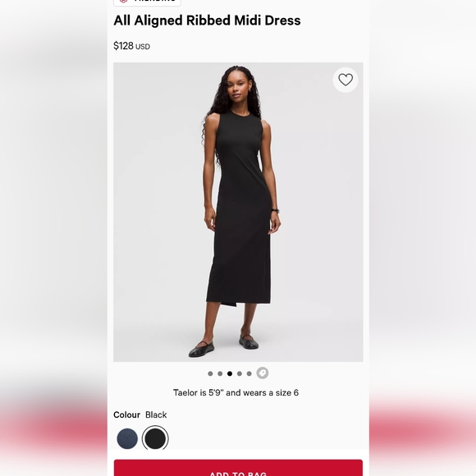Click the red Add to Bag button
This screenshot has height=476, width=476.
click(x=238, y=468)
